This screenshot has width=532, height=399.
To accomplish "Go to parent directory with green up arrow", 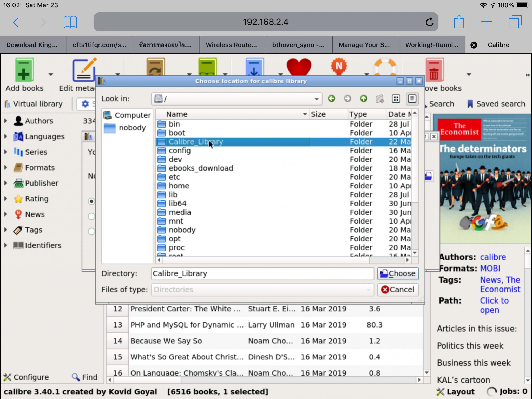I will coord(363,99).
